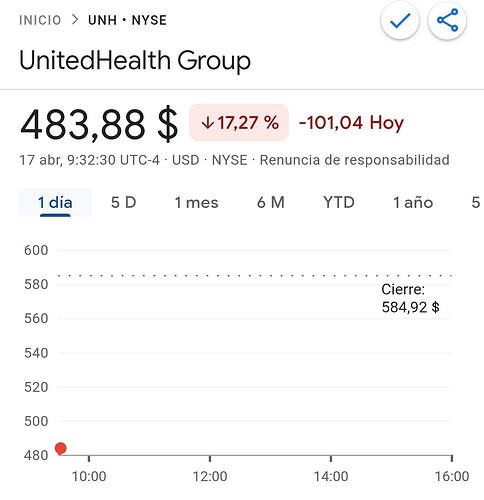Switch to the 1 día tab
This screenshot has width=484, height=500.
pyautogui.click(x=55, y=203)
